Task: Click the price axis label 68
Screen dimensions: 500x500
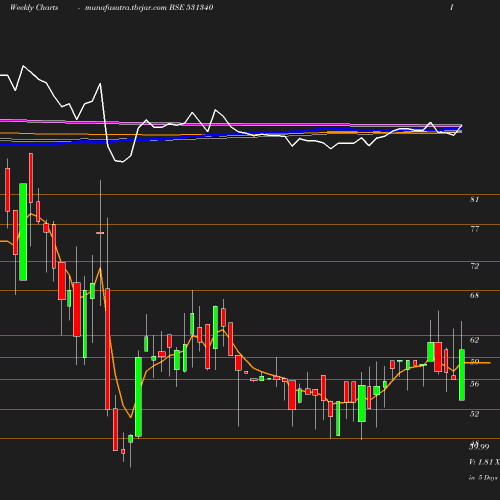Action: pyautogui.click(x=474, y=295)
